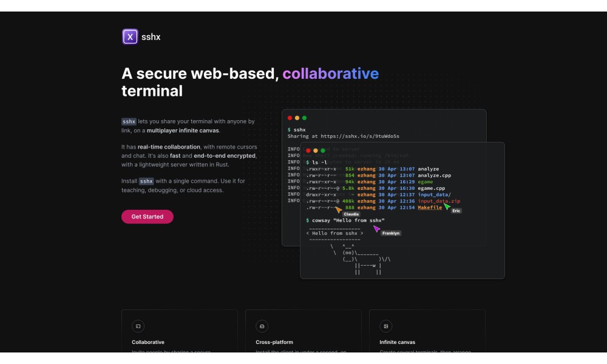Click the Franklyn name label
This screenshot has width=607, height=364.
pos(390,233)
